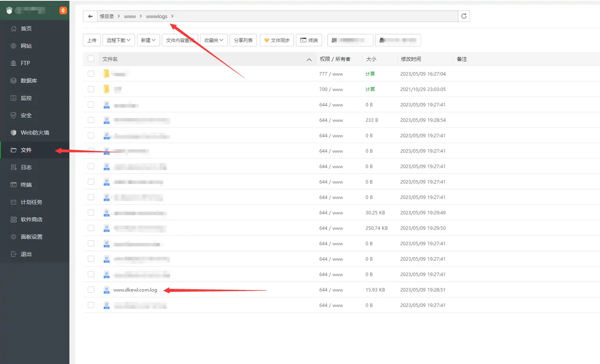This screenshot has width=600, height=364.
Task: Click the empty area of path input bar
Action: pos(316,16)
